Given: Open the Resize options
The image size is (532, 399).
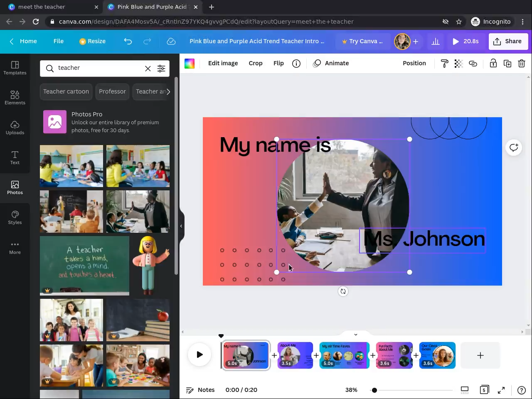Looking at the screenshot, I should pyautogui.click(x=92, y=41).
